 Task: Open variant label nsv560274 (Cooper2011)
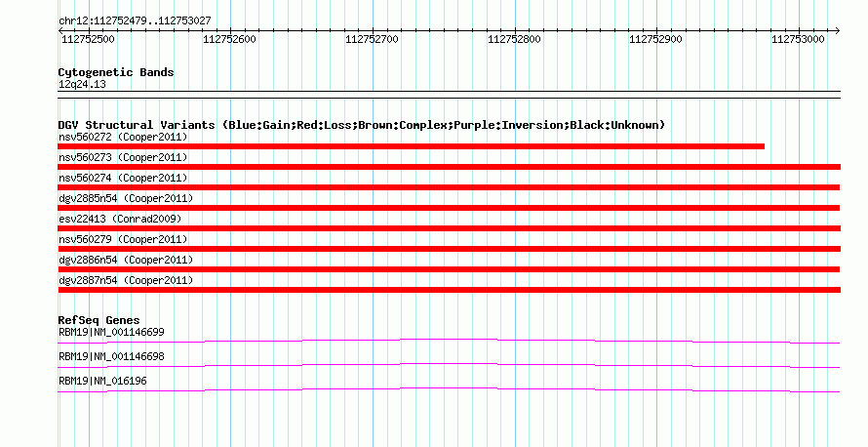point(123,178)
